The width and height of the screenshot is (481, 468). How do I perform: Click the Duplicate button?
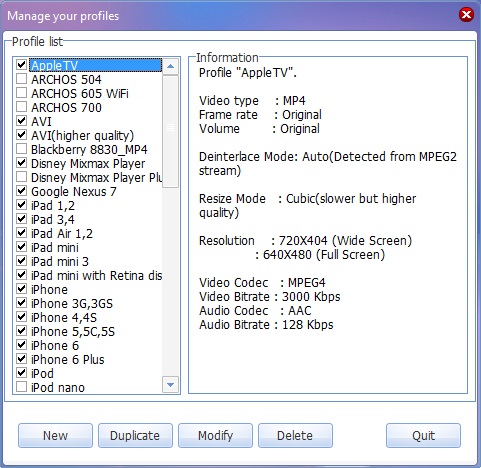click(135, 435)
